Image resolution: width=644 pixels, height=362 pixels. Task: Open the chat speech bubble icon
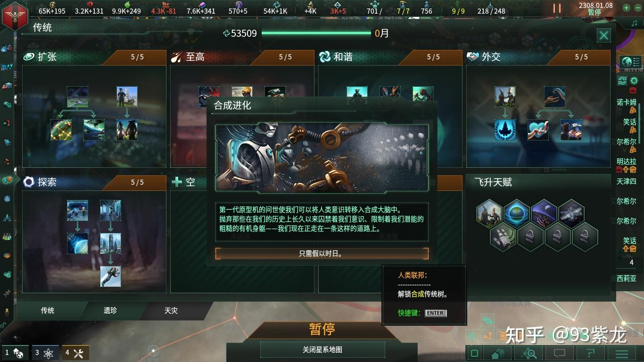559,353
